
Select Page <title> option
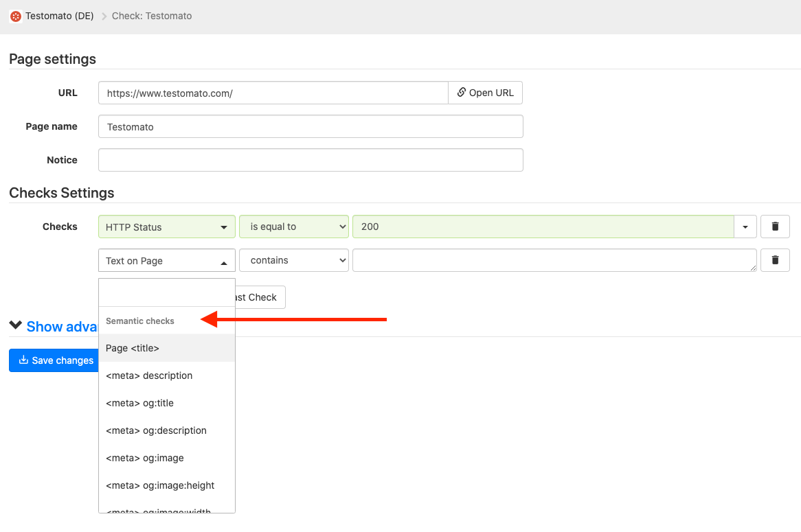tap(166, 348)
